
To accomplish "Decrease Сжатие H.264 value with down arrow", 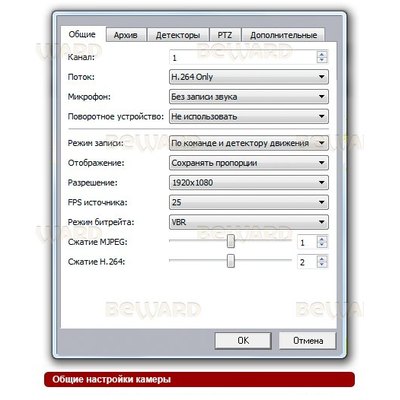I will click(x=322, y=265).
